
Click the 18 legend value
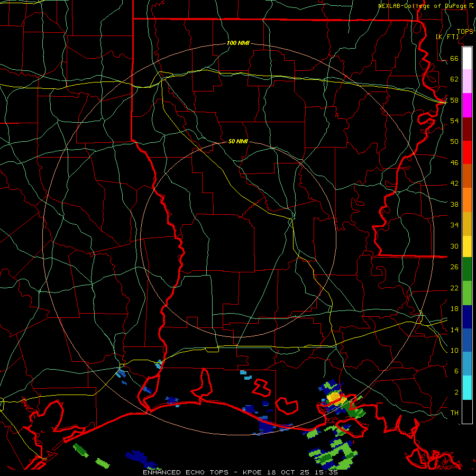click(x=454, y=309)
